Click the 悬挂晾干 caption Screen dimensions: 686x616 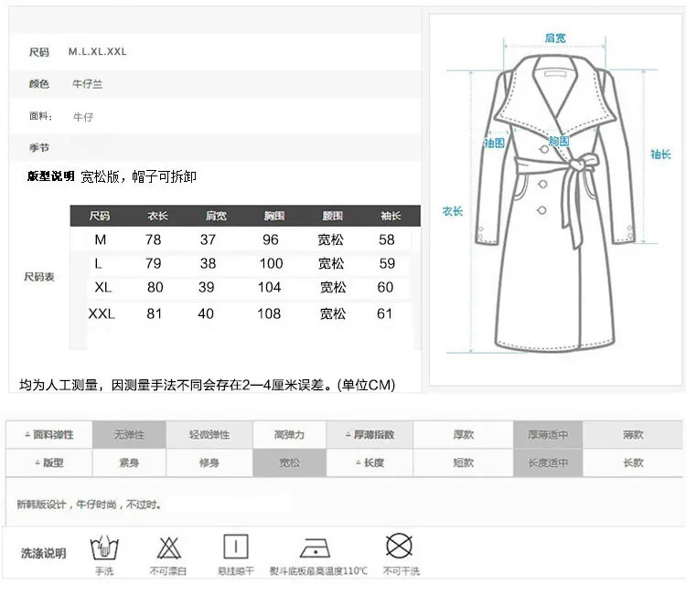click(236, 571)
